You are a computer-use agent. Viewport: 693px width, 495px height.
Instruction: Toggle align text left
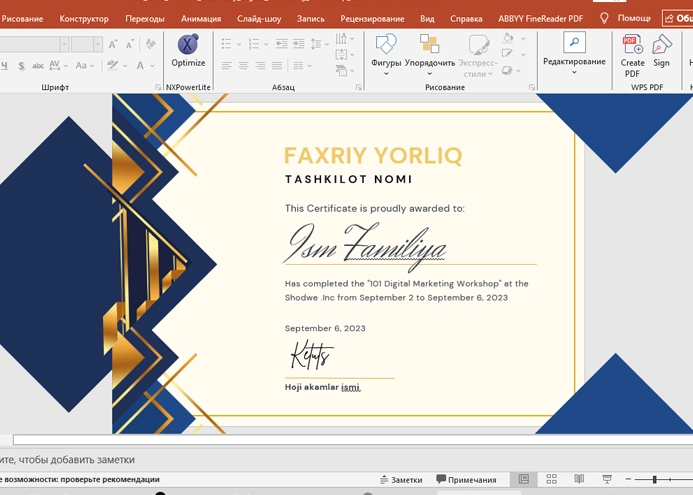click(x=227, y=66)
